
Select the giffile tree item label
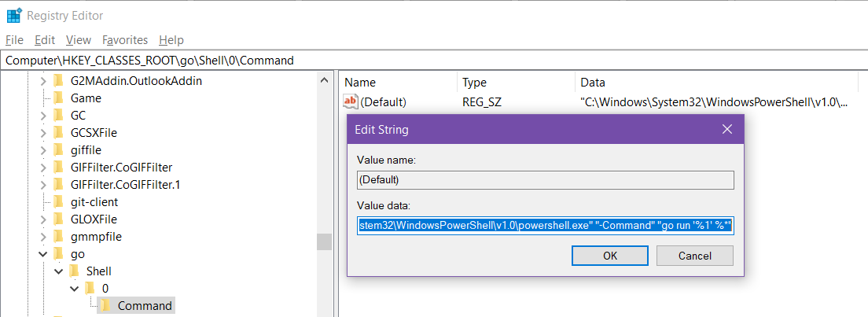tap(86, 150)
